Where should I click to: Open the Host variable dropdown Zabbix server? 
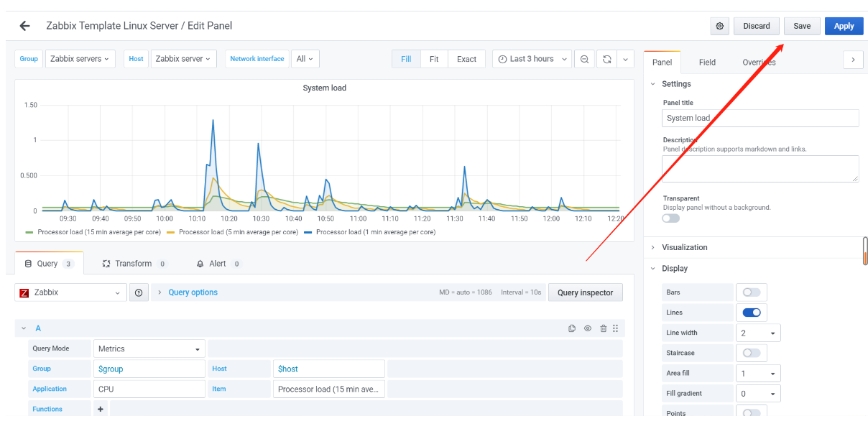[183, 59]
